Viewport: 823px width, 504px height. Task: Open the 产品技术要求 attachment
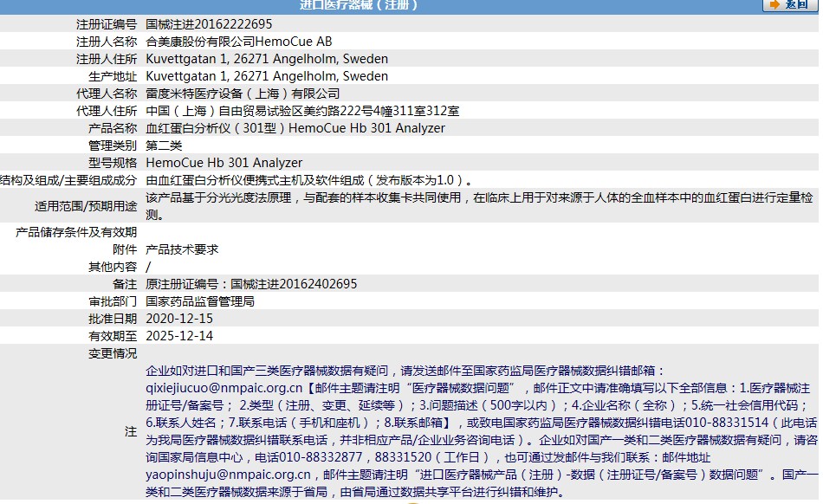[x=182, y=249]
